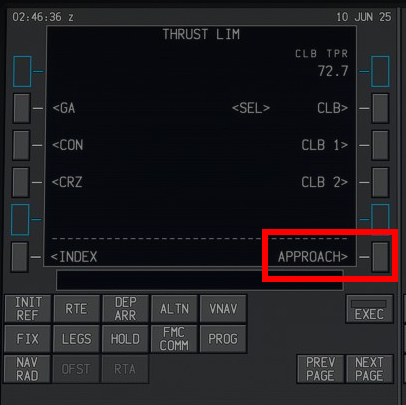Screen dimensions: 406x405
Task: Activate the EXEC key
Action: 369,309
